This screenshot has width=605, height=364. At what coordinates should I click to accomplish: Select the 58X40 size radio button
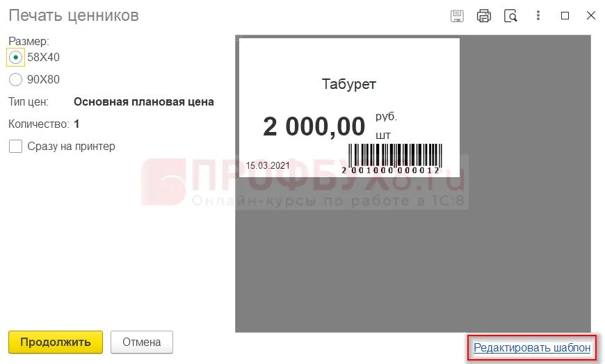click(x=15, y=58)
